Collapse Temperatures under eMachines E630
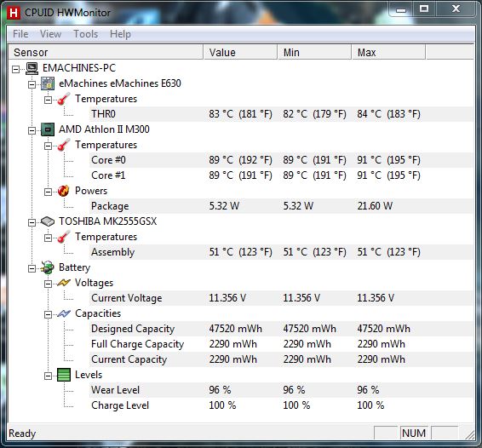The height and width of the screenshot is (448, 482). pyautogui.click(x=48, y=100)
